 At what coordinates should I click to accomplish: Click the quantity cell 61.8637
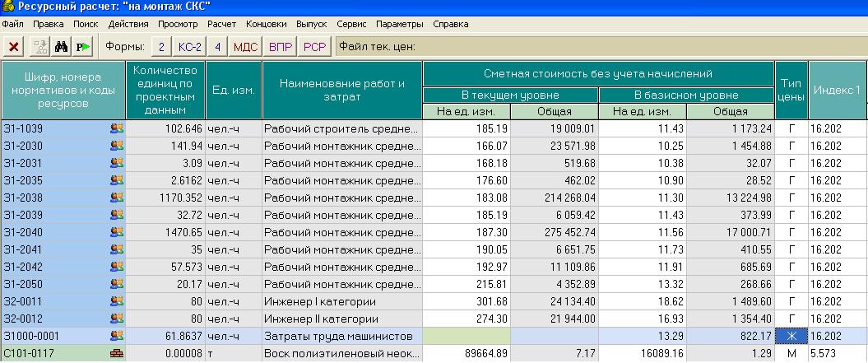(165, 336)
